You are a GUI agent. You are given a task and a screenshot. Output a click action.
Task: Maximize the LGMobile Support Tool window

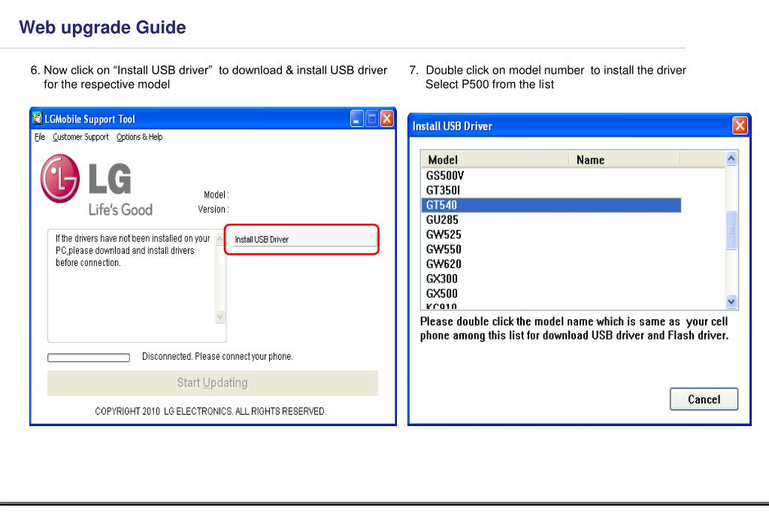pos(372,119)
